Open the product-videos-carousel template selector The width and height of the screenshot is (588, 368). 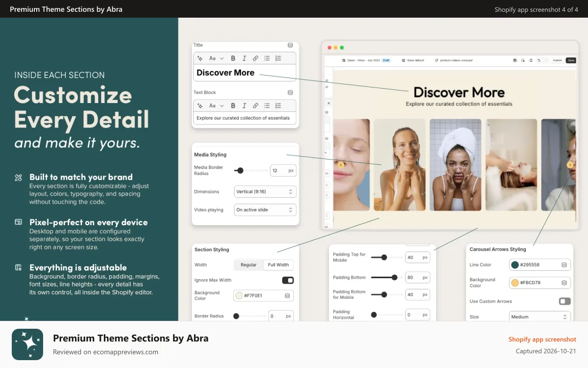click(x=454, y=60)
